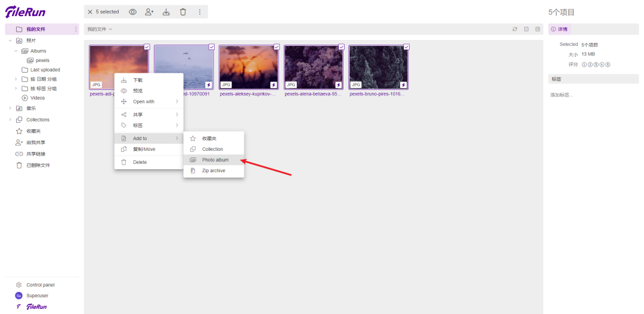Screen dimensions: 644x314
Task: Toggle select-all with the checkmark icon in the path bar
Action: 526,29
